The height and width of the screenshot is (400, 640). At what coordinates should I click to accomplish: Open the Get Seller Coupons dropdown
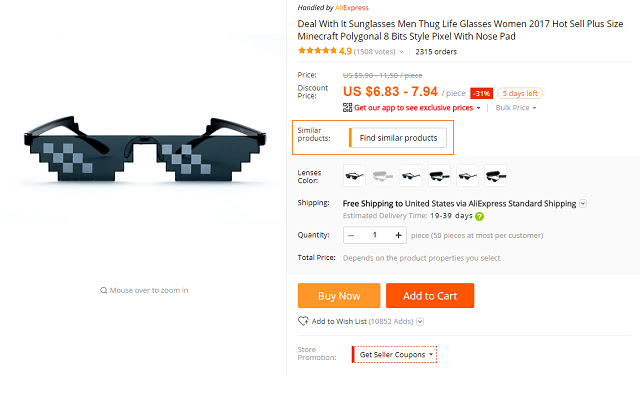tap(396, 354)
